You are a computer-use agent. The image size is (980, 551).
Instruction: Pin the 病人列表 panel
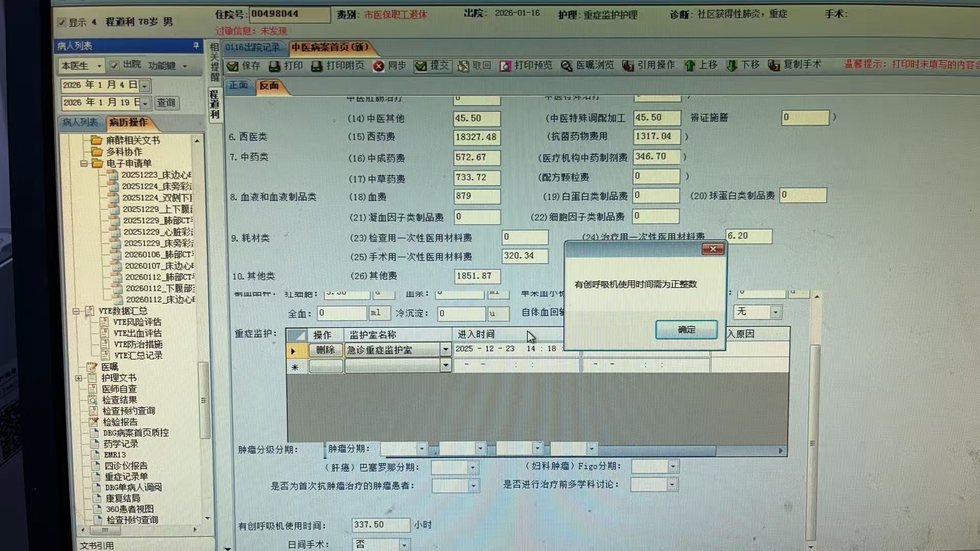point(196,46)
